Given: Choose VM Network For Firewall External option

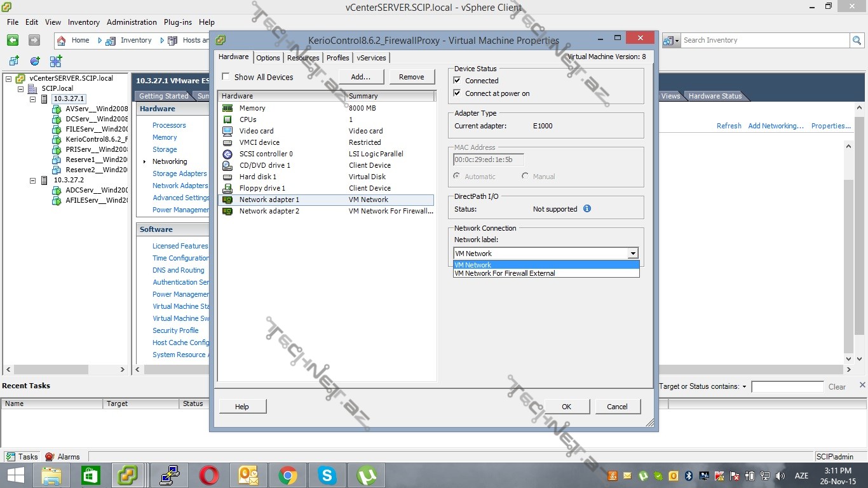Looking at the screenshot, I should [505, 273].
